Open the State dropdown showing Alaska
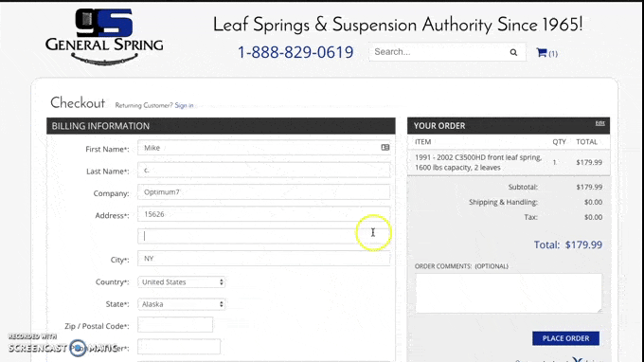The width and height of the screenshot is (644, 362). (x=182, y=304)
